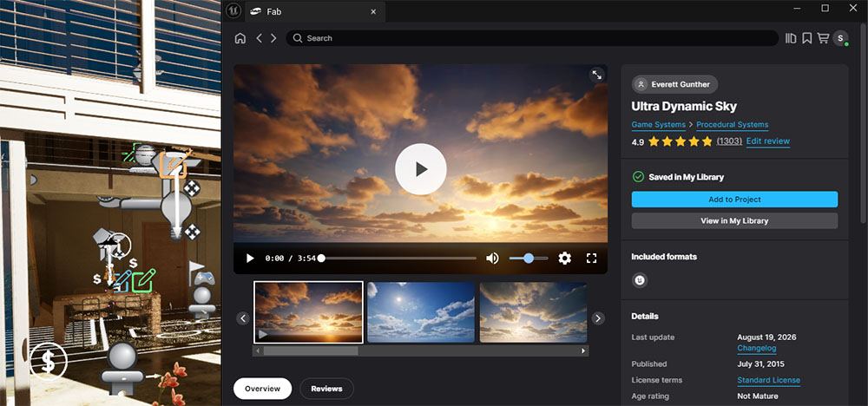Select the game controller icon in viewport

click(206, 278)
